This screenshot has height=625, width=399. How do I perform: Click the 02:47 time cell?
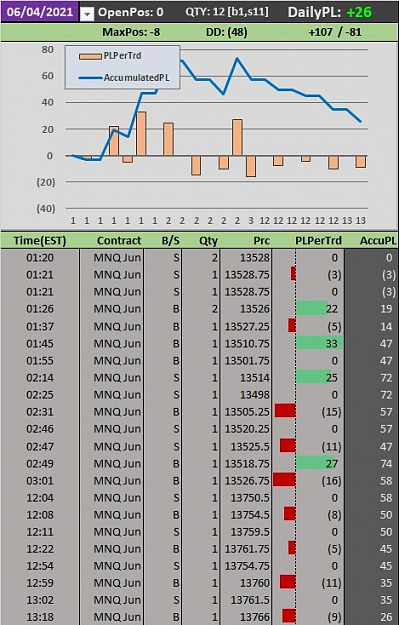(40, 446)
